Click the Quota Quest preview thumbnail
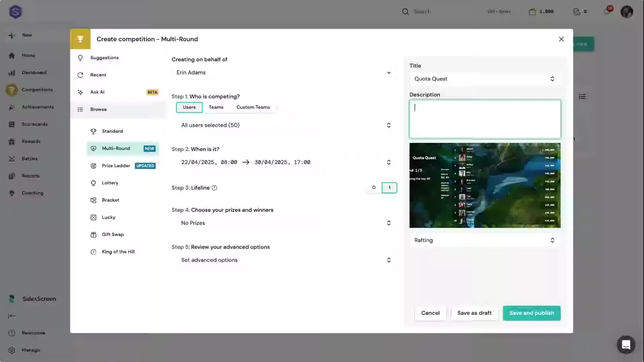 [485, 185]
